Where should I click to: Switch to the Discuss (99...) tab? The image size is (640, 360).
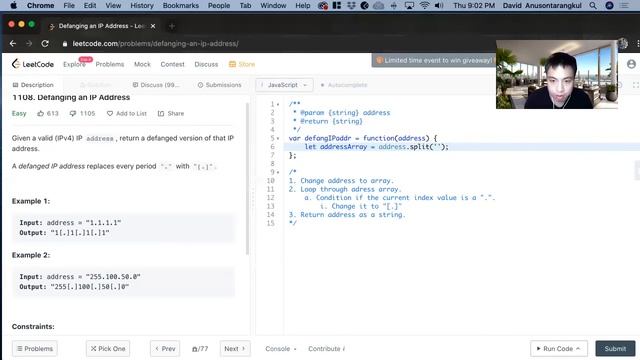point(156,85)
